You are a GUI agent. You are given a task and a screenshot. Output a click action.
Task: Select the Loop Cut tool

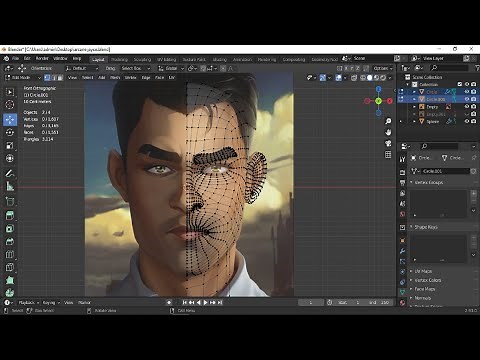[x=10, y=254]
